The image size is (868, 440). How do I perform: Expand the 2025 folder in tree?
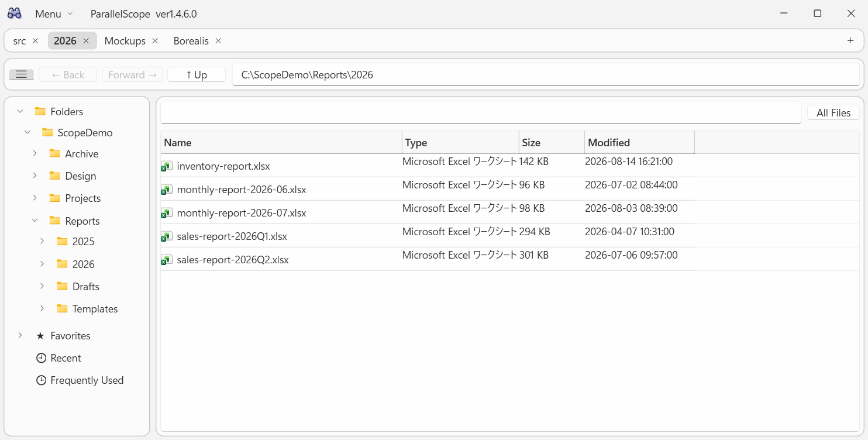pos(42,241)
